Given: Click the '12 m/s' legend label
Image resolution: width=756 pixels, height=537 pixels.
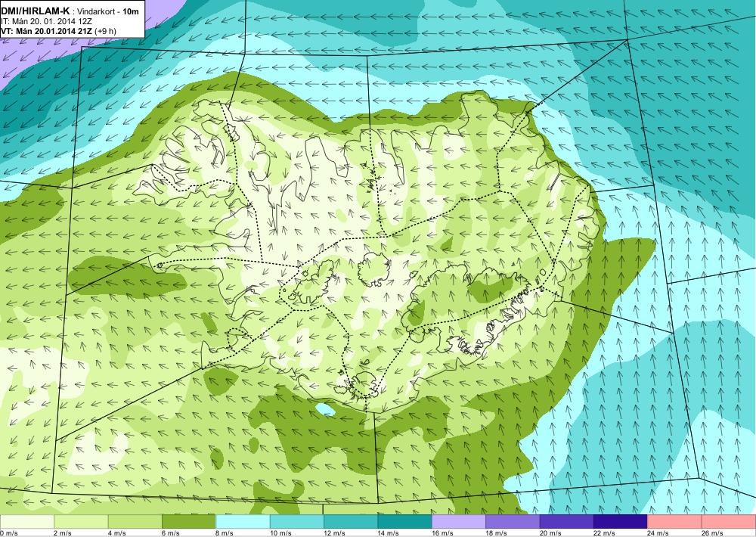Looking at the screenshot, I should click(x=335, y=533).
